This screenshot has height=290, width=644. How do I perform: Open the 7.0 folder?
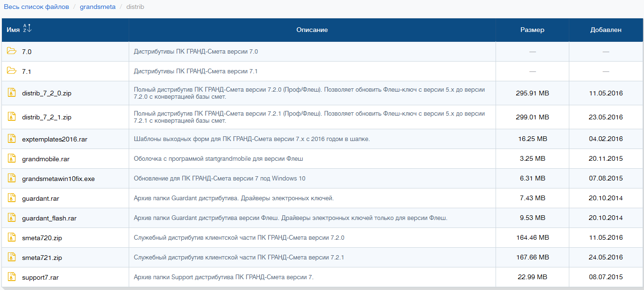tap(27, 52)
